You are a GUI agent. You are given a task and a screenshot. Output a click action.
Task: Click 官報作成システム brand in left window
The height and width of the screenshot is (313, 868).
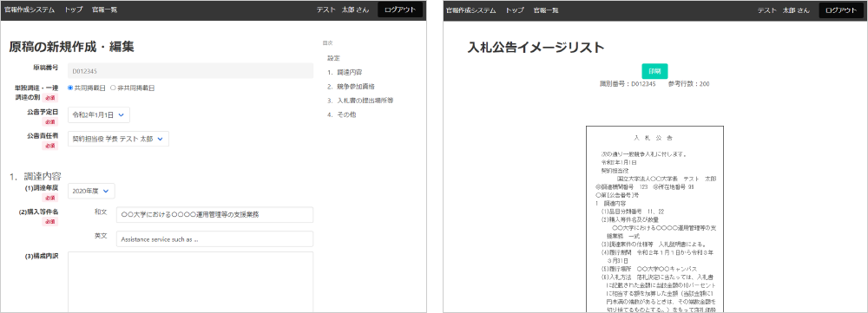[x=30, y=10]
